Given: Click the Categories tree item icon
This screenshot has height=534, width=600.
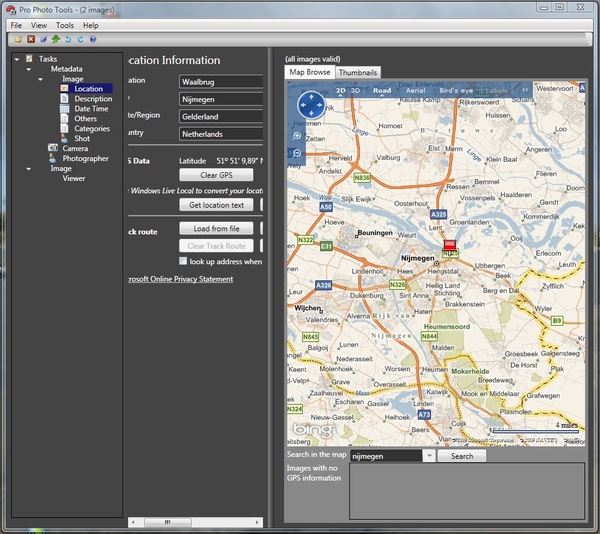Looking at the screenshot, I should (64, 128).
